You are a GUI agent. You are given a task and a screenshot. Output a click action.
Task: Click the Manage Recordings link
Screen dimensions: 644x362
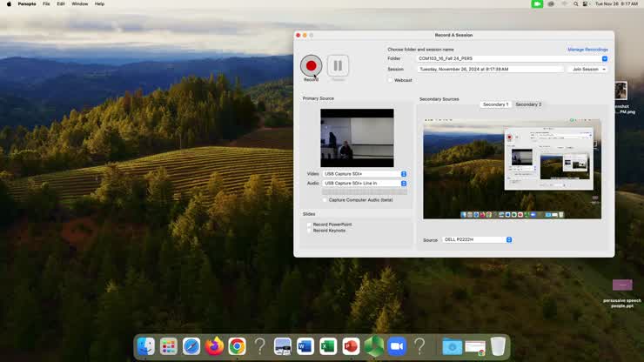(587, 50)
